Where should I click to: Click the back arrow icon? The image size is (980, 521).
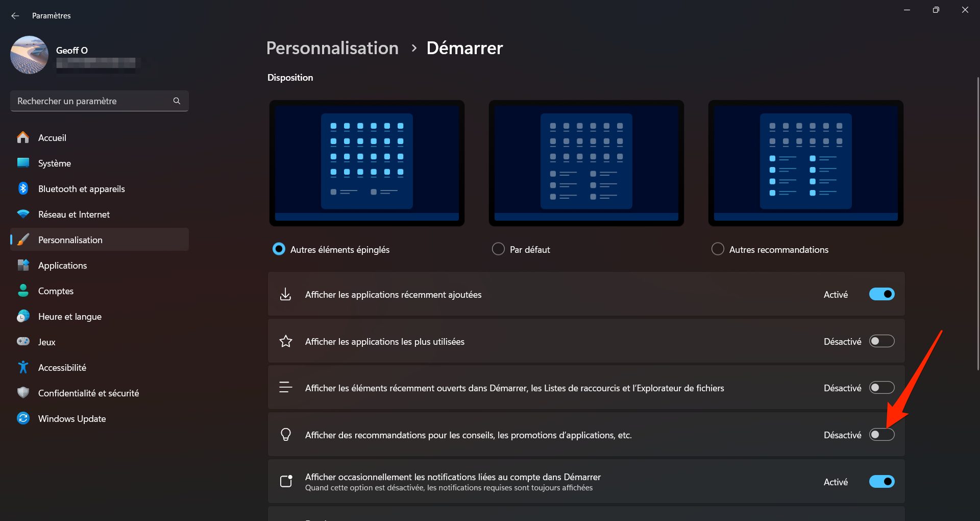click(x=15, y=16)
